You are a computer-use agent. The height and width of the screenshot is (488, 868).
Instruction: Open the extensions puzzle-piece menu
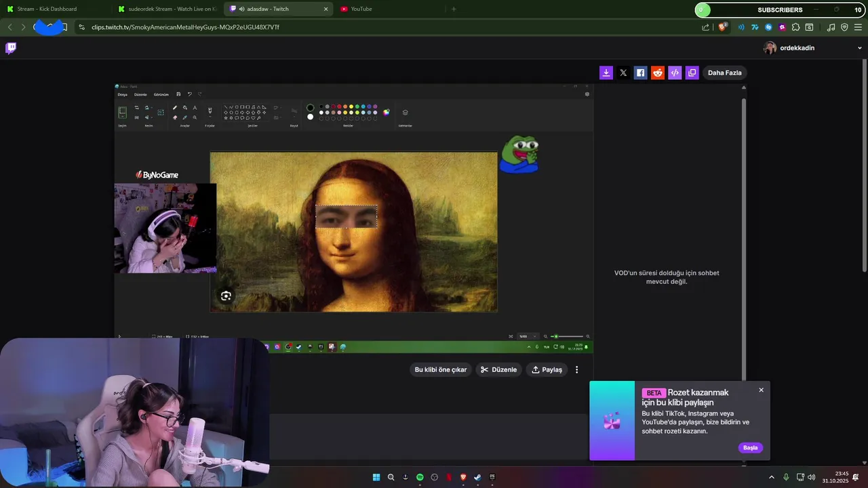click(796, 27)
